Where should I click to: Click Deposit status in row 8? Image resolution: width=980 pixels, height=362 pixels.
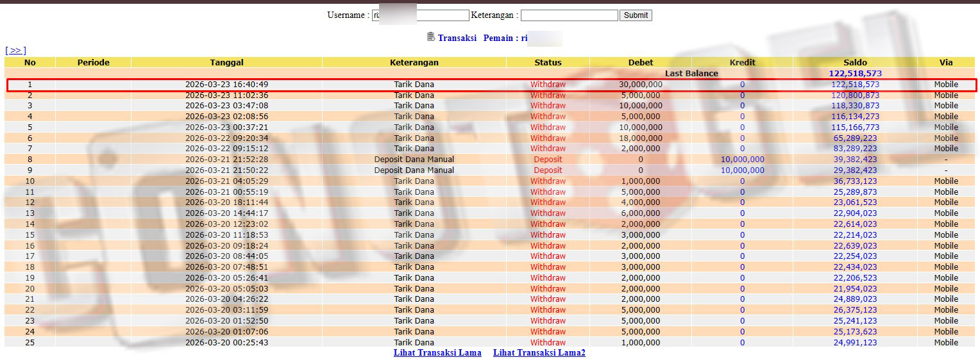click(x=548, y=160)
